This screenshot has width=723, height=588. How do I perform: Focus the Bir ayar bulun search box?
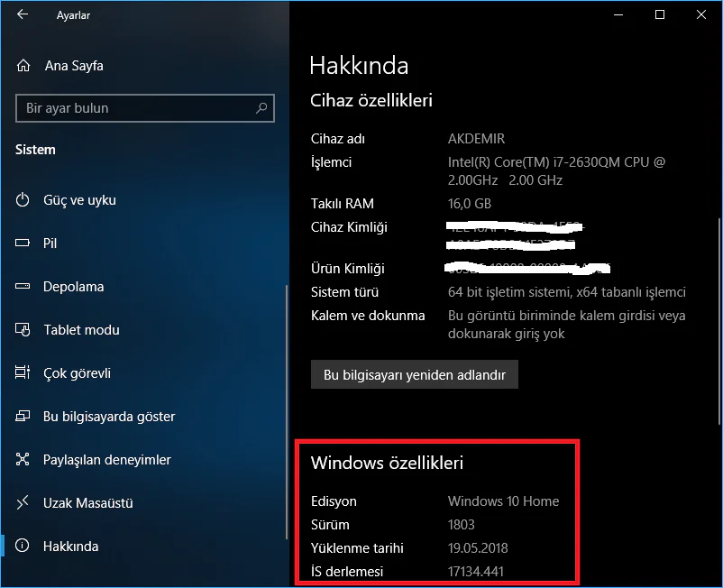pyautogui.click(x=145, y=108)
